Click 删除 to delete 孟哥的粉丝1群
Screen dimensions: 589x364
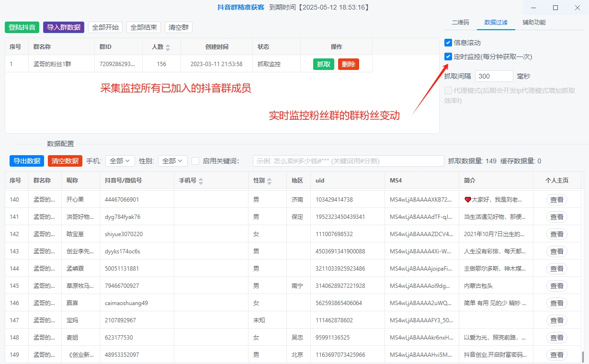point(348,64)
